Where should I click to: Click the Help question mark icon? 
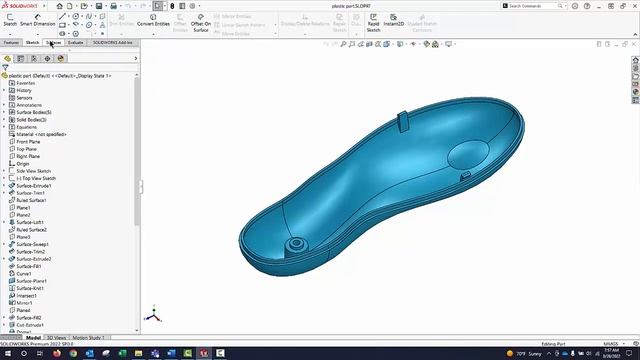point(587,6)
